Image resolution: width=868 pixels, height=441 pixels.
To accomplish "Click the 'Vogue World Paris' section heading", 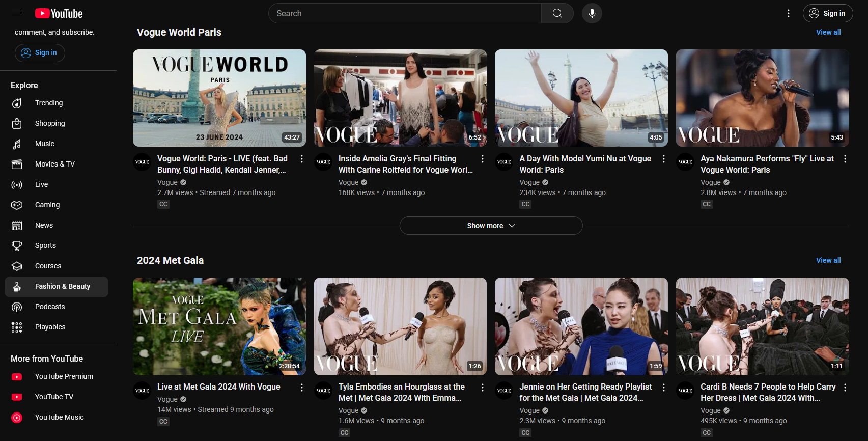I will pyautogui.click(x=179, y=32).
